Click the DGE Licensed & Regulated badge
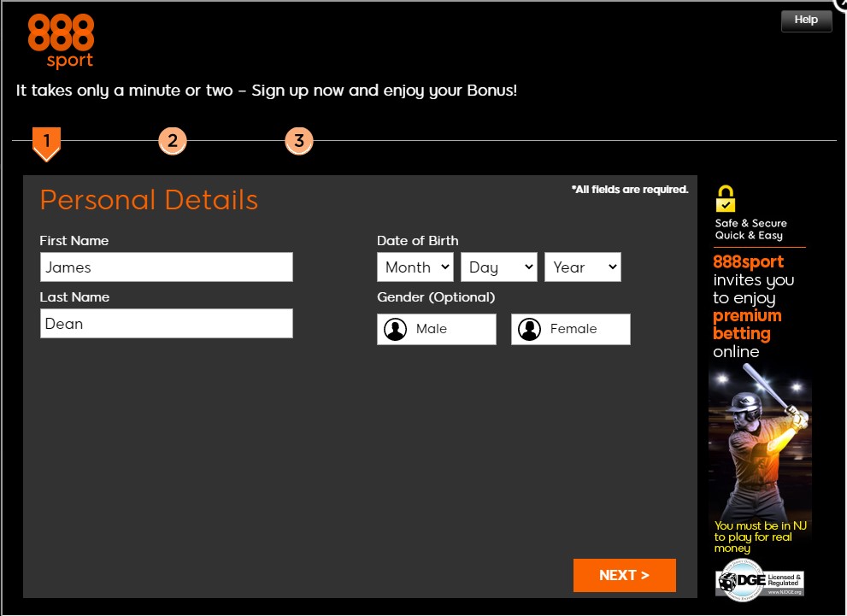 [760, 581]
